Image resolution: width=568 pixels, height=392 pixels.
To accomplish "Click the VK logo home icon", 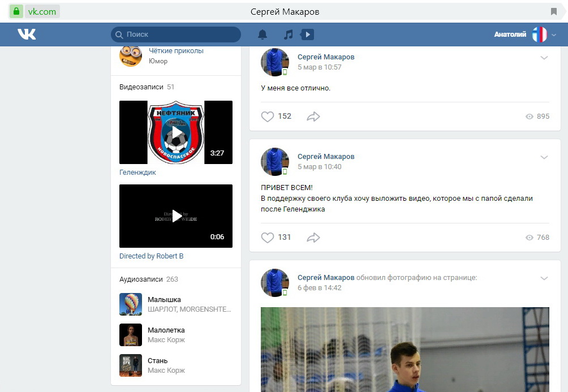I will (27, 35).
